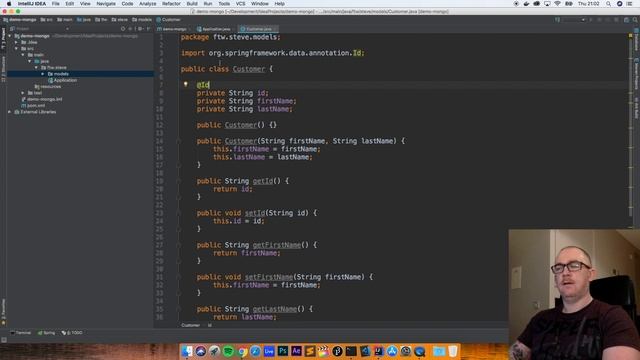The width and height of the screenshot is (640, 360).
Task: Click the models breadcrumb in navigation bar
Action: tap(141, 20)
